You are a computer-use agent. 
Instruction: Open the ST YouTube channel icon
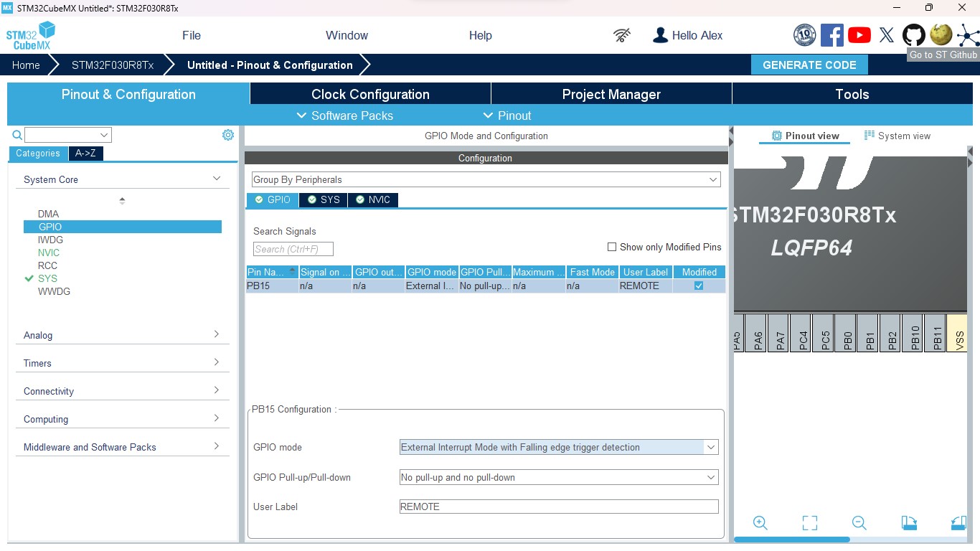(859, 35)
